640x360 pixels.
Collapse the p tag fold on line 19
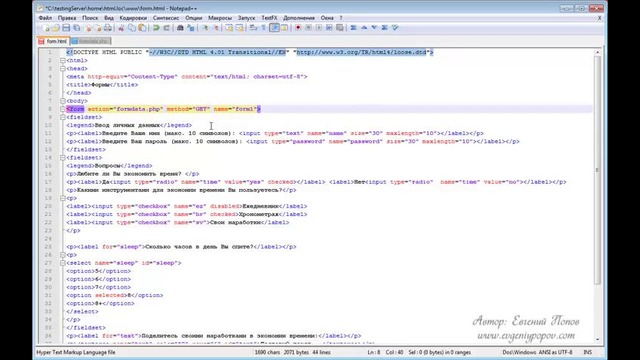(63, 198)
